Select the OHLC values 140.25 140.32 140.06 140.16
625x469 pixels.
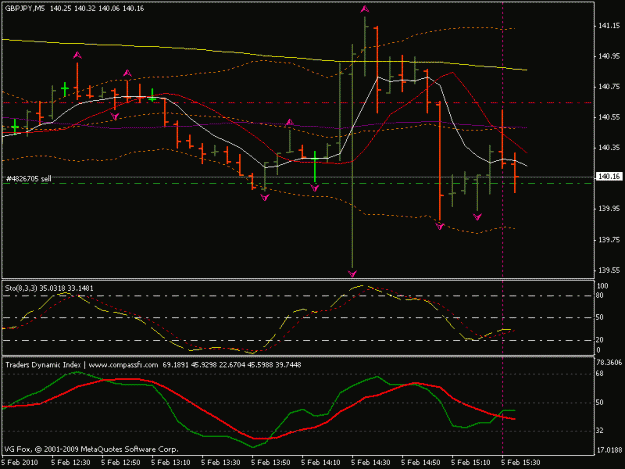97,8
